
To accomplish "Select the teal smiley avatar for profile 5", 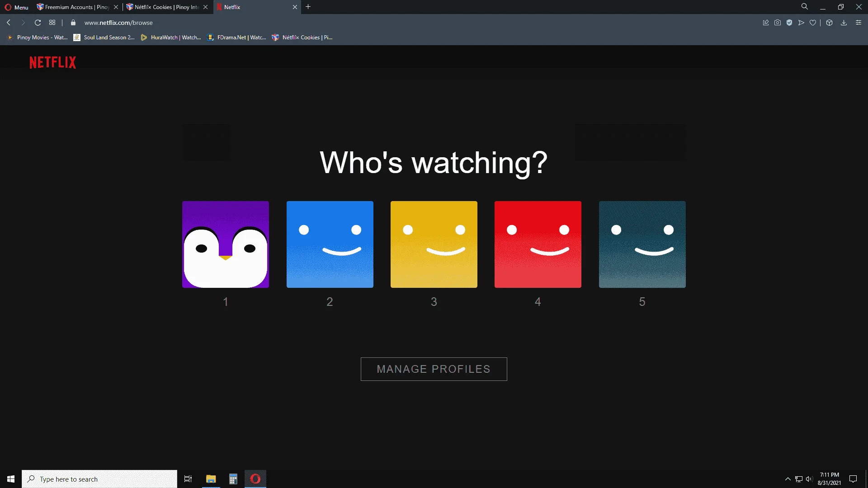I will click(x=642, y=244).
